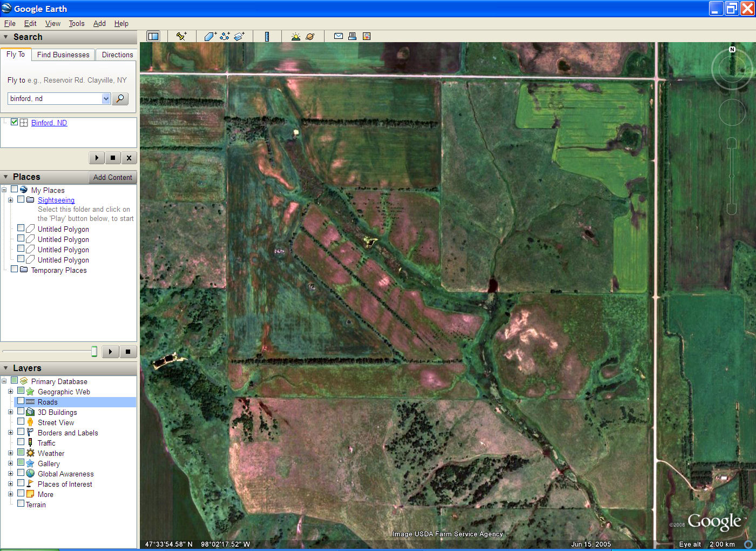Open the View menu
756x551 pixels.
(53, 24)
